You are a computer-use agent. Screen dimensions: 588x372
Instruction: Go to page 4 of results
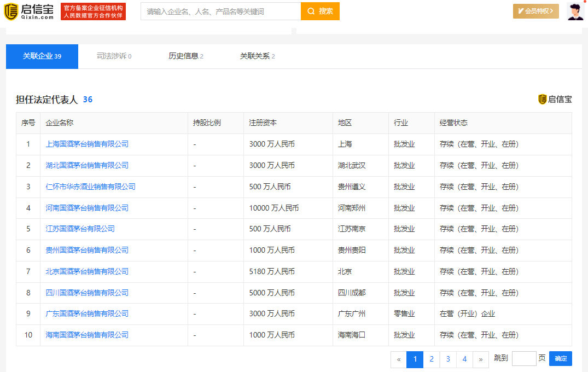(464, 359)
